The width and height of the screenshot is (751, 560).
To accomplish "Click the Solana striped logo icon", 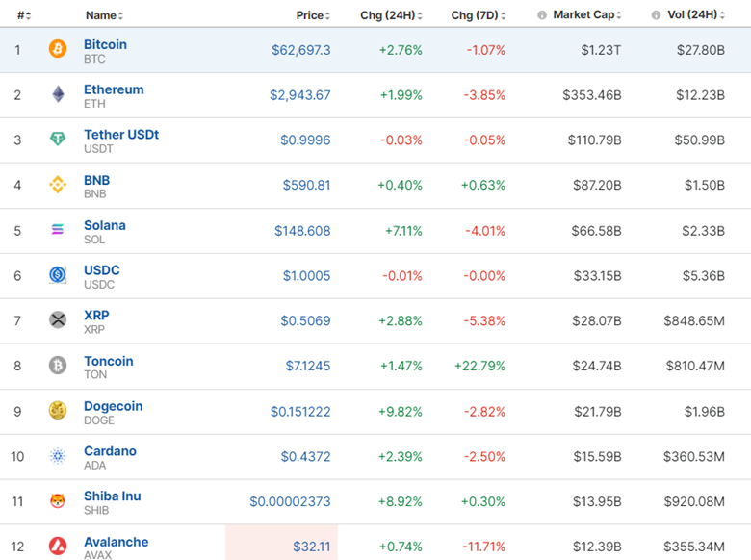I will 58,230.
